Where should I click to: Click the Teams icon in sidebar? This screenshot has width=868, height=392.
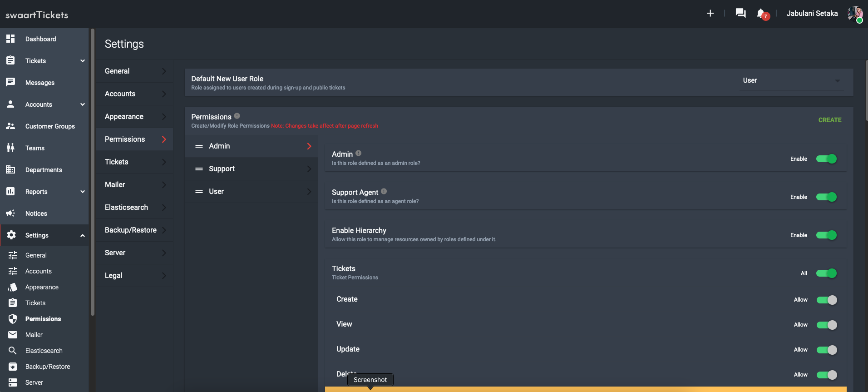coord(10,148)
